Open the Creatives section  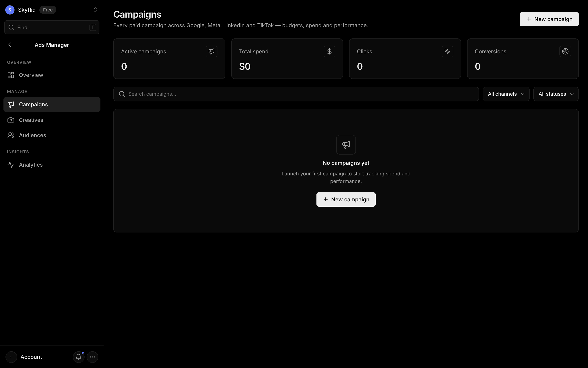point(52,120)
